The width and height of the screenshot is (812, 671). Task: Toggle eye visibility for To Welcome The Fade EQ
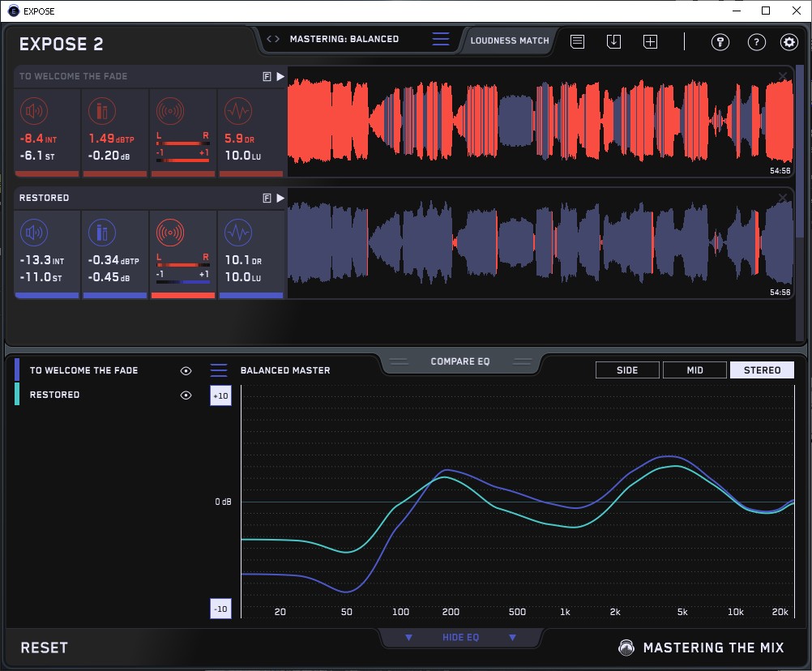(x=186, y=370)
